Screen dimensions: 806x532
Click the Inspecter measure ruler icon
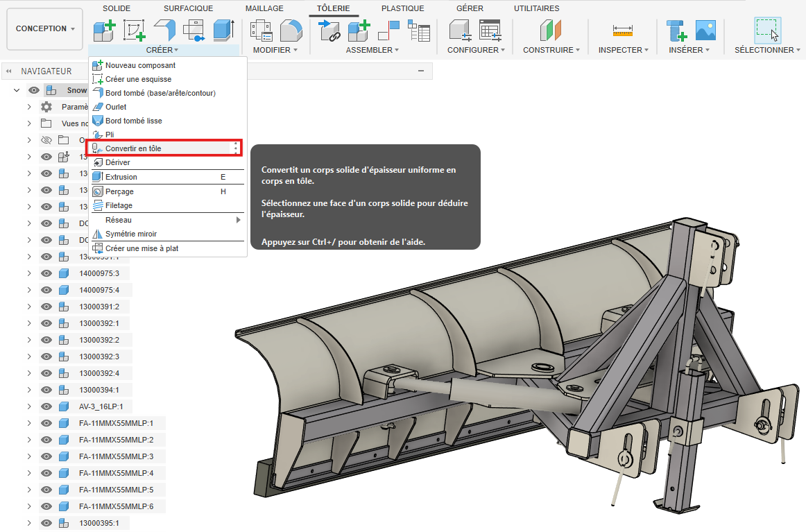pyautogui.click(x=623, y=31)
